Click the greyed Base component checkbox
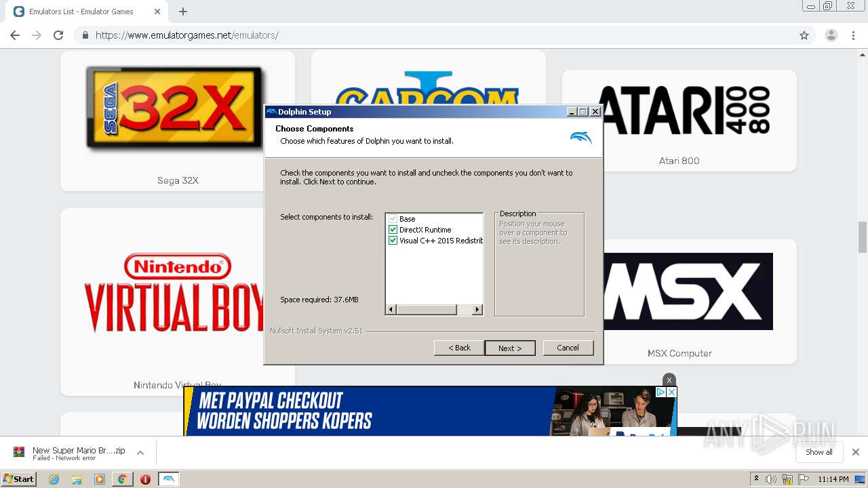This screenshot has width=868, height=488. click(393, 219)
